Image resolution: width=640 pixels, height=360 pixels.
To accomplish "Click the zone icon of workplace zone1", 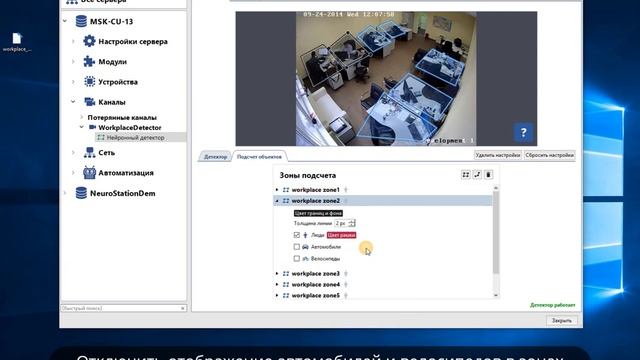I will point(286,190).
